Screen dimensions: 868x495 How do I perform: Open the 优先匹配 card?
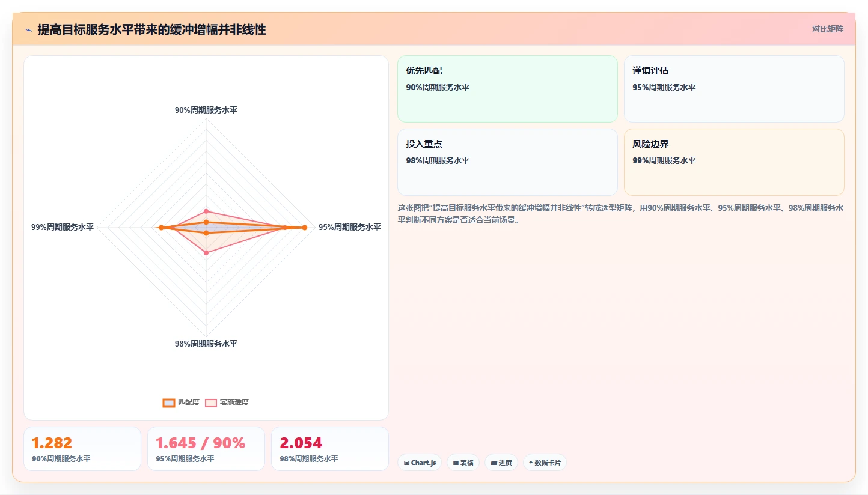pyautogui.click(x=507, y=89)
